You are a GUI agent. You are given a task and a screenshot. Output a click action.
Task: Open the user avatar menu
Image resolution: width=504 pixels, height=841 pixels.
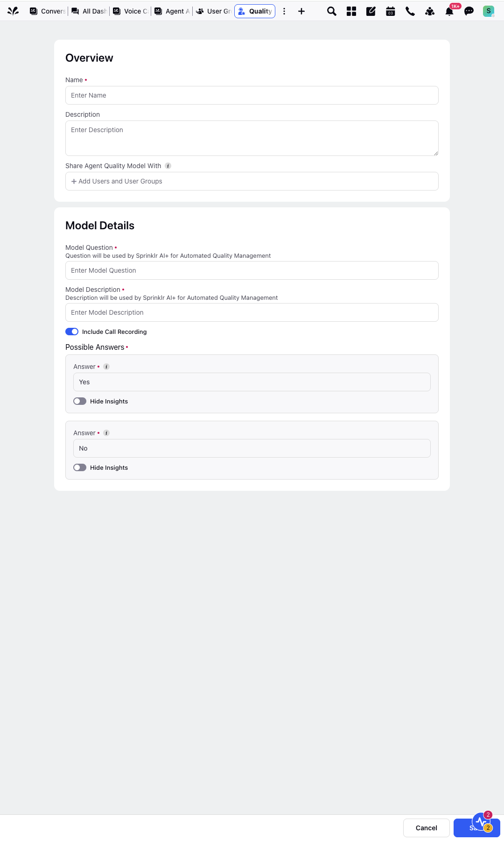click(x=489, y=11)
